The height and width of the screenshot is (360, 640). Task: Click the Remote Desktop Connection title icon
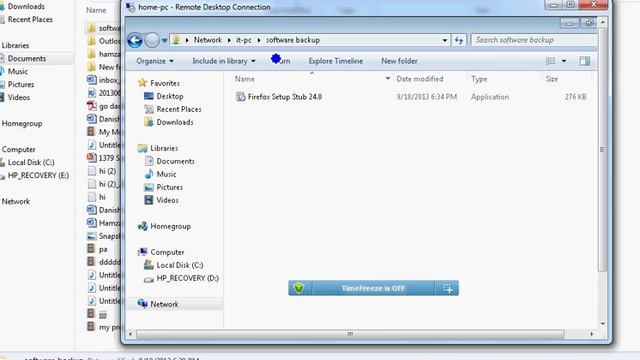[130, 7]
